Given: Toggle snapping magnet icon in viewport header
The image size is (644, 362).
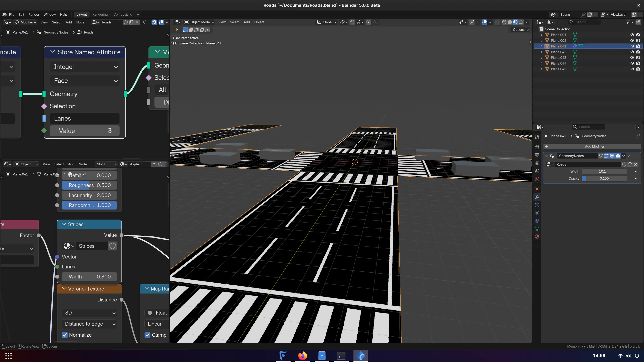Looking at the screenshot, I should point(352,22).
